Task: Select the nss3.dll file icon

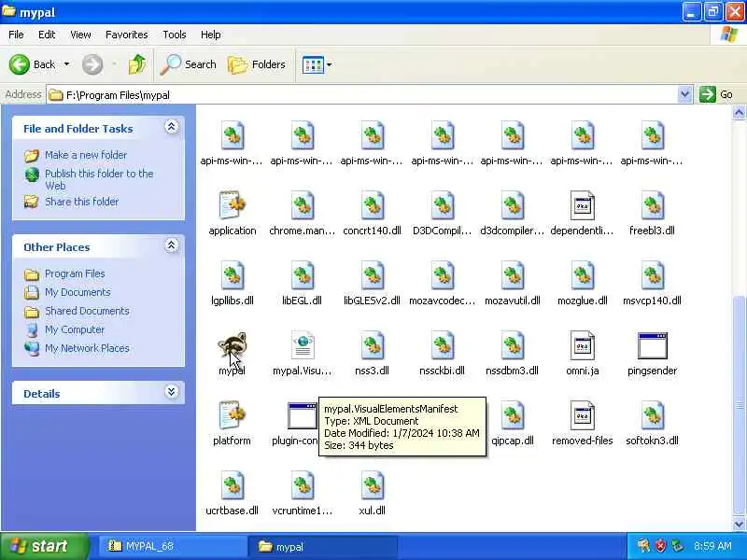Action: (x=372, y=345)
